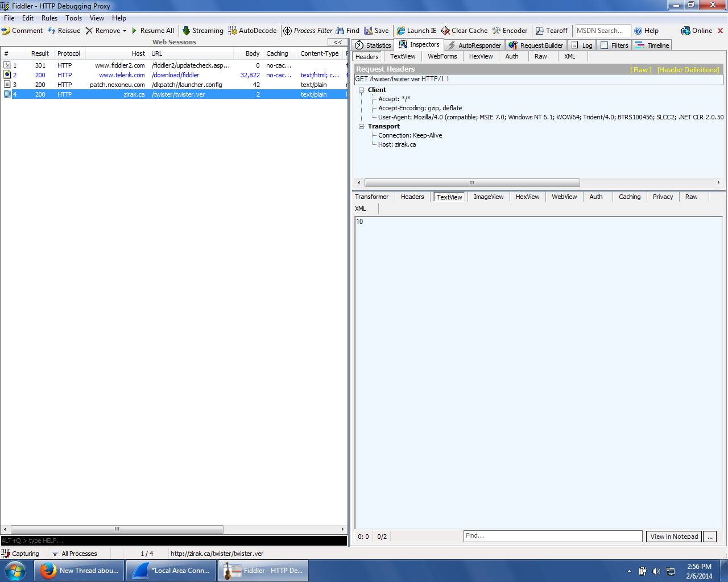Collapse the Web Sessions panel

pyautogui.click(x=337, y=42)
